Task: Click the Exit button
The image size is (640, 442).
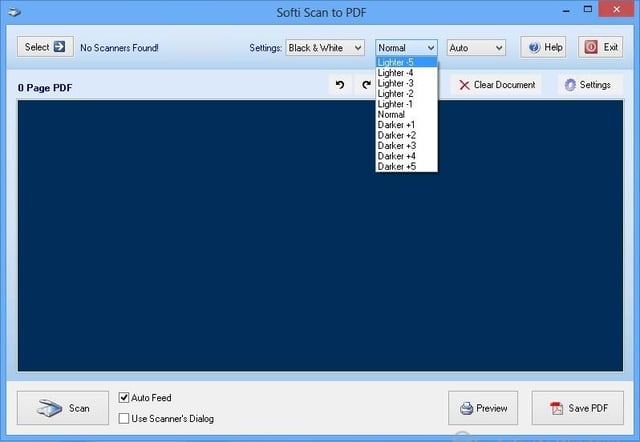Action: coord(600,47)
